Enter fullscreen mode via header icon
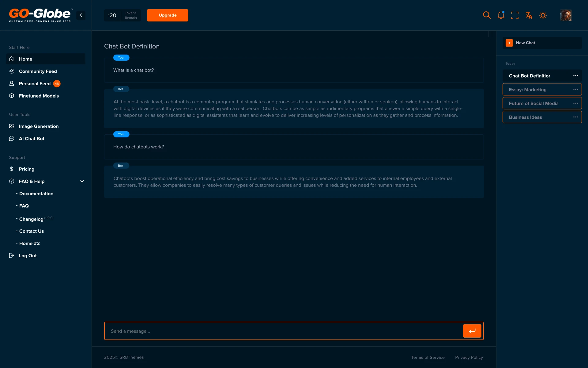 515,15
